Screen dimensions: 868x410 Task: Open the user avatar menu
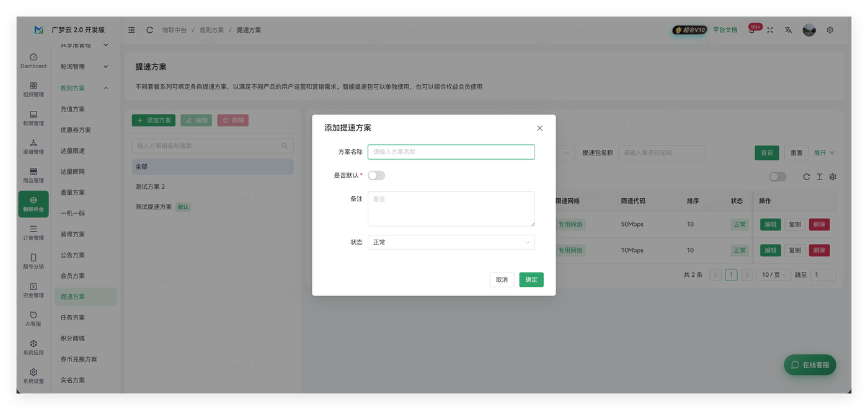[x=809, y=30]
